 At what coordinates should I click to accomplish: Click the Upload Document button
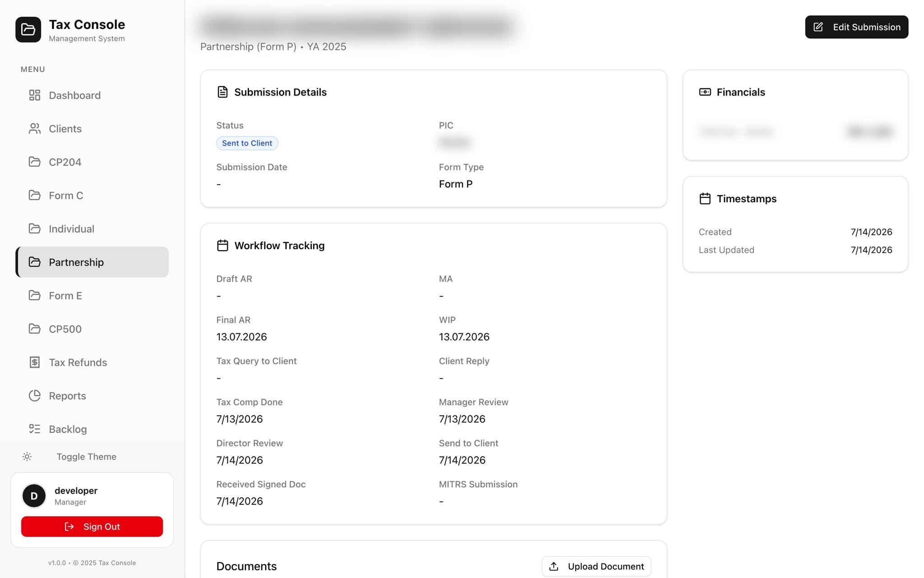[596, 566]
